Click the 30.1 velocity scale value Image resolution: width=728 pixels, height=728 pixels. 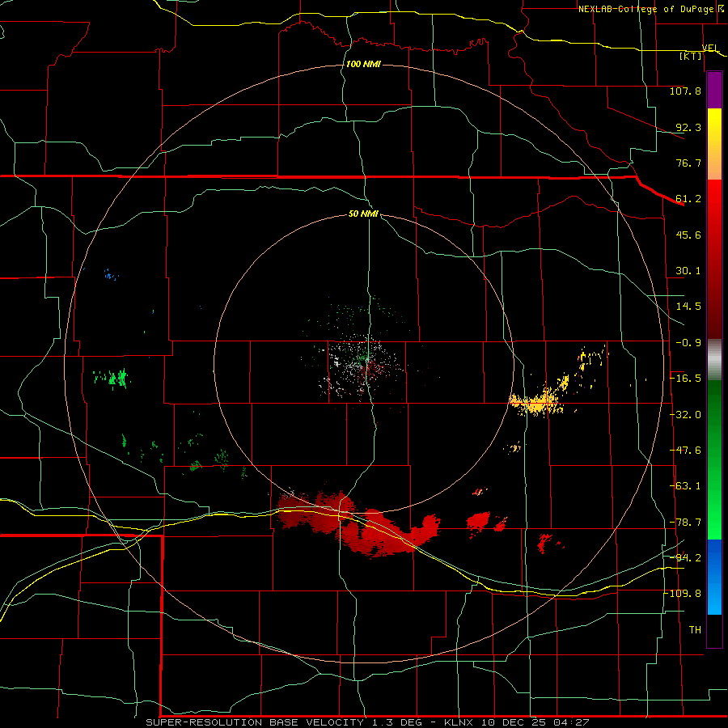688,271
